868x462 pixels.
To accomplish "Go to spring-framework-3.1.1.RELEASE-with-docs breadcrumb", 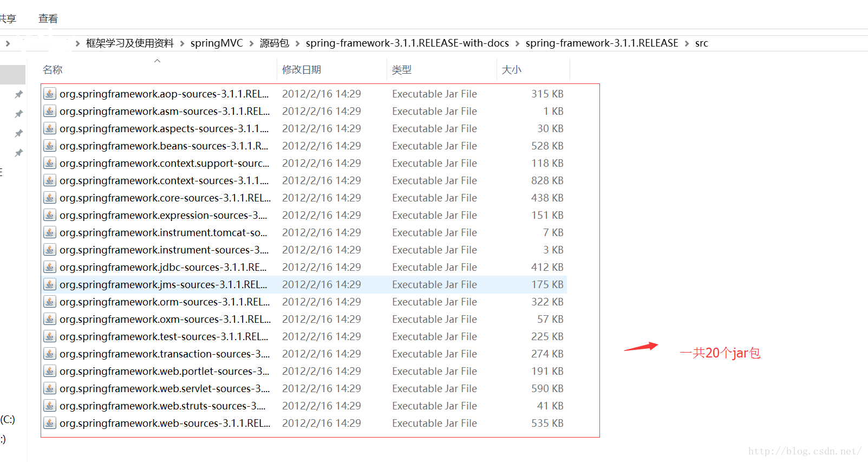I will click(x=407, y=43).
